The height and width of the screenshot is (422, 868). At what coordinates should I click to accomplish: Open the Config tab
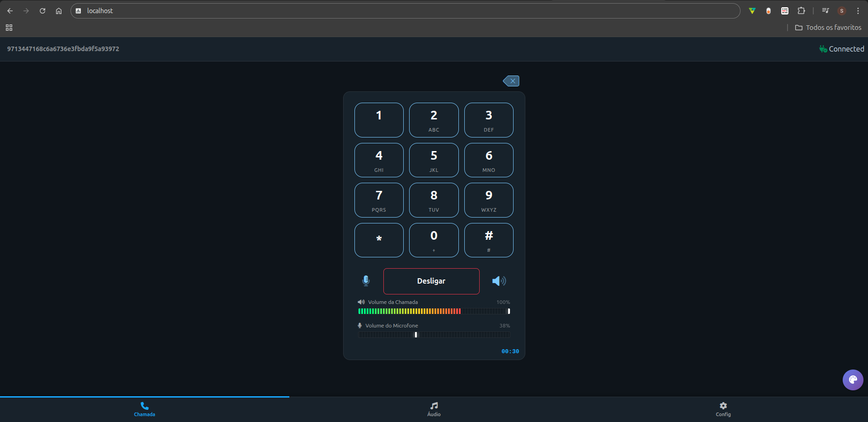point(723,409)
